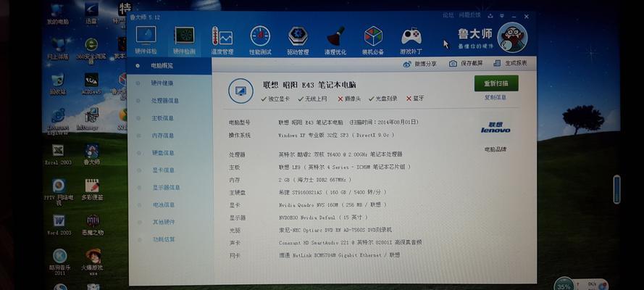Click the 独立显卡 status indicator
Screen dimensions: 644x290
pyautogui.click(x=275, y=99)
